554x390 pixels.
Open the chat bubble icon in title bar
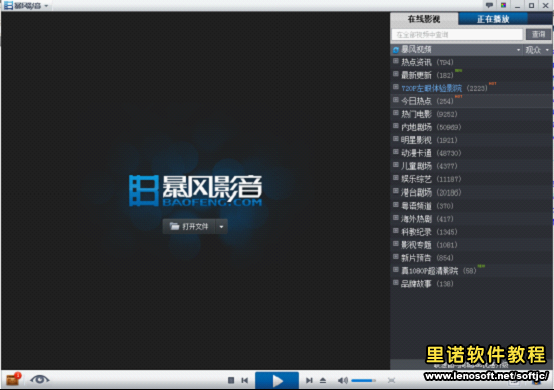(489, 5)
